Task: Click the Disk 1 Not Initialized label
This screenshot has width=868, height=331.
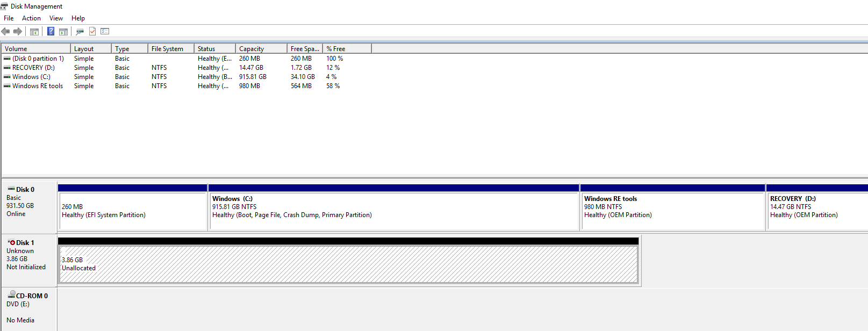Action: (26, 267)
